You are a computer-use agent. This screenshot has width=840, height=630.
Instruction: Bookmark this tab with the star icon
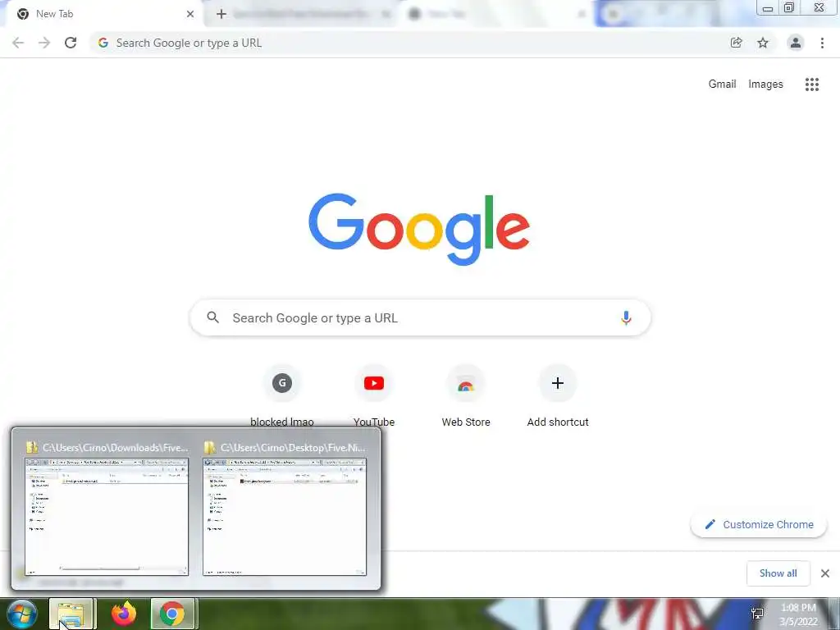pyautogui.click(x=763, y=43)
